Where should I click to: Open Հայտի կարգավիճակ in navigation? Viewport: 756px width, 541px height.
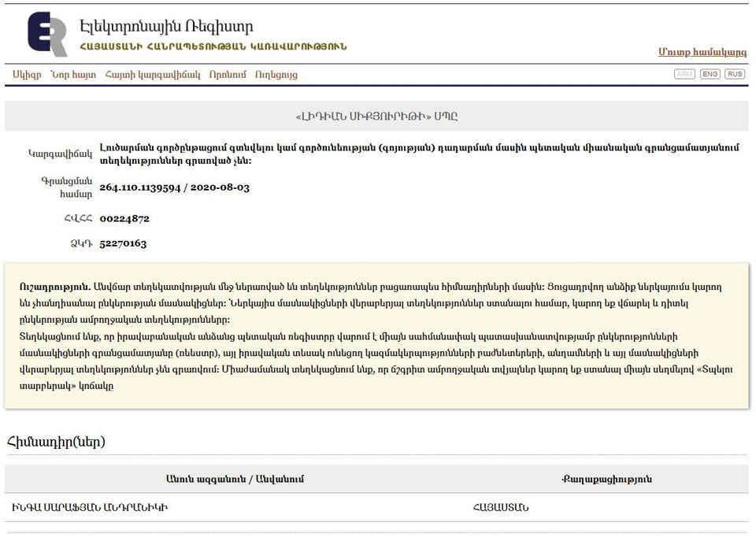152,75
